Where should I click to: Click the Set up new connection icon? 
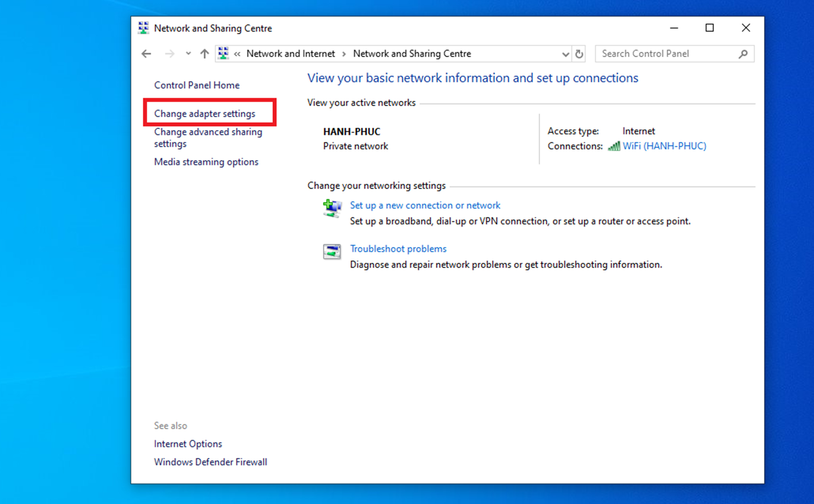(x=331, y=210)
